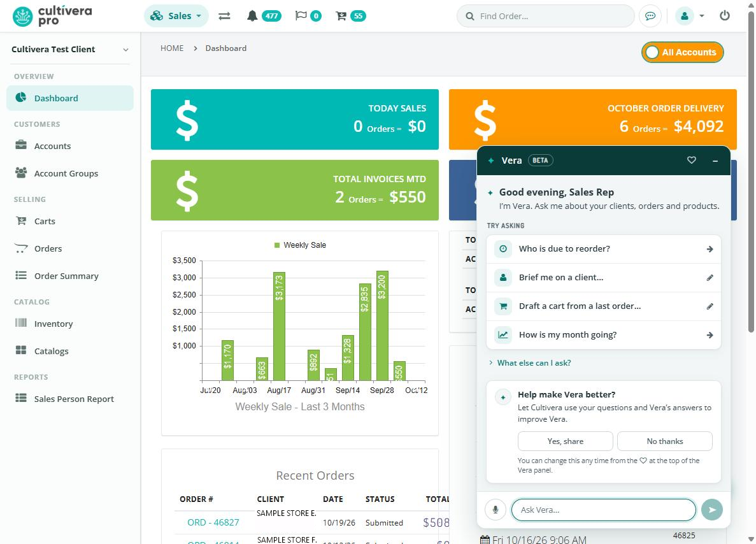This screenshot has height=544, width=756.
Task: Select Brief me on a client suggestion
Action: pyautogui.click(x=604, y=277)
